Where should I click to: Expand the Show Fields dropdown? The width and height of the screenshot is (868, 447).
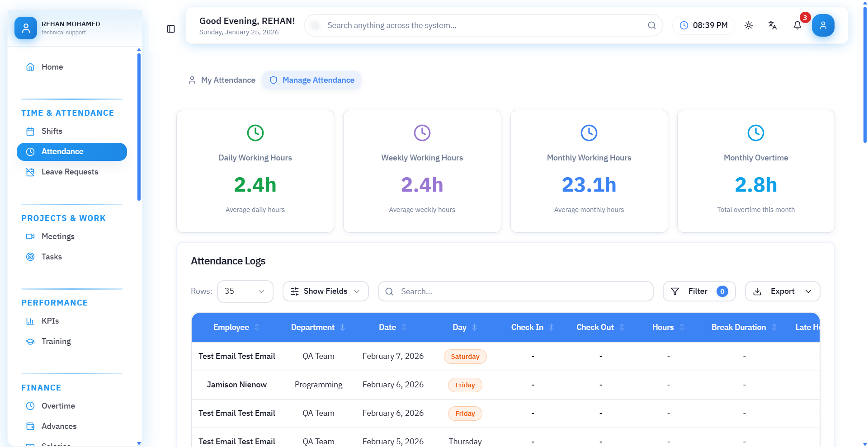[x=325, y=292]
